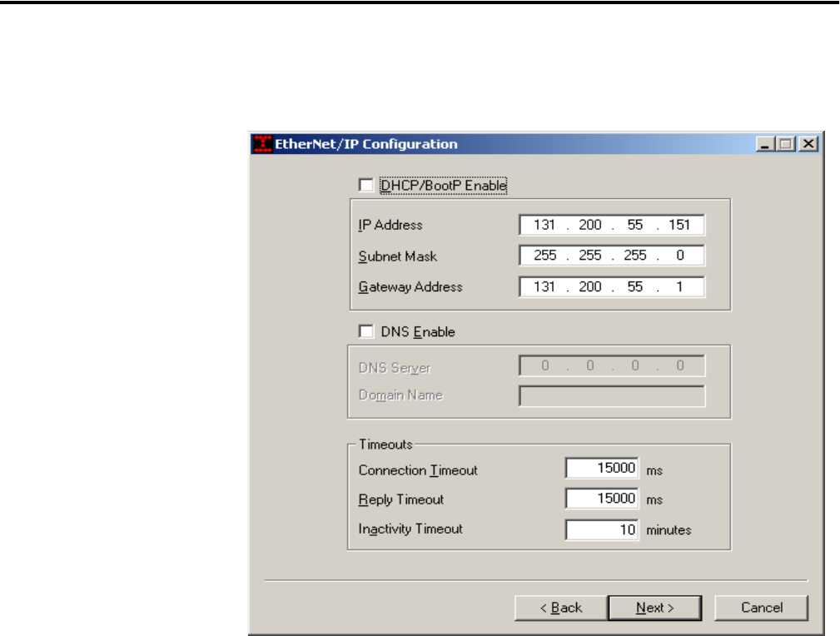Image resolution: width=840 pixels, height=636 pixels.
Task: Click the Subnet Mask label
Action: click(397, 256)
